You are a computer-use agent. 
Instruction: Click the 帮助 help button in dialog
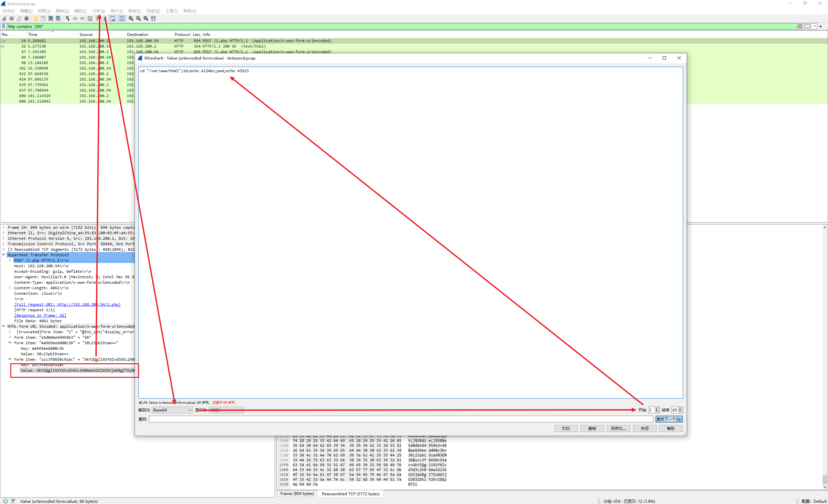click(x=671, y=428)
